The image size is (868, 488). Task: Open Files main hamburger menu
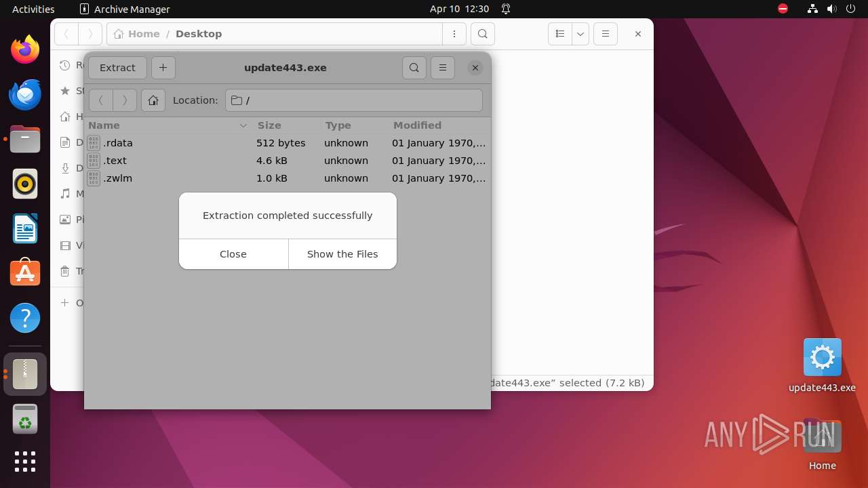pos(606,34)
